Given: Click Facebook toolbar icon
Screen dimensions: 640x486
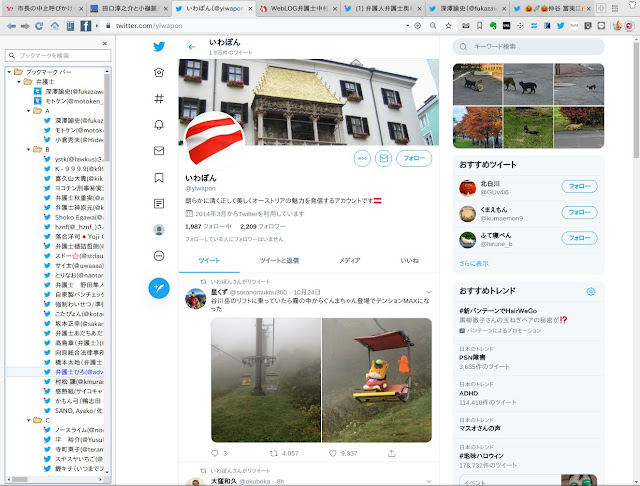Looking at the screenshot, I should [x=86, y=26].
